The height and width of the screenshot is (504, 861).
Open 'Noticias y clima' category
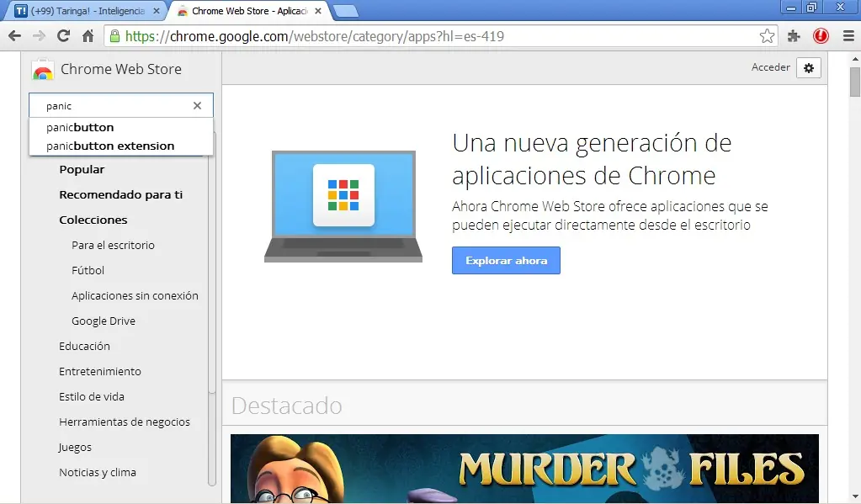click(x=98, y=473)
